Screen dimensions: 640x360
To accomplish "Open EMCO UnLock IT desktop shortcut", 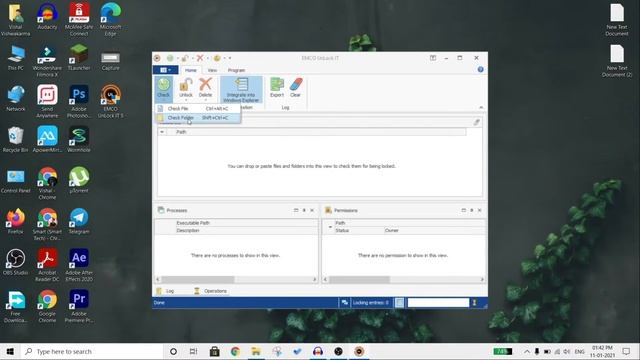I will [x=110, y=101].
